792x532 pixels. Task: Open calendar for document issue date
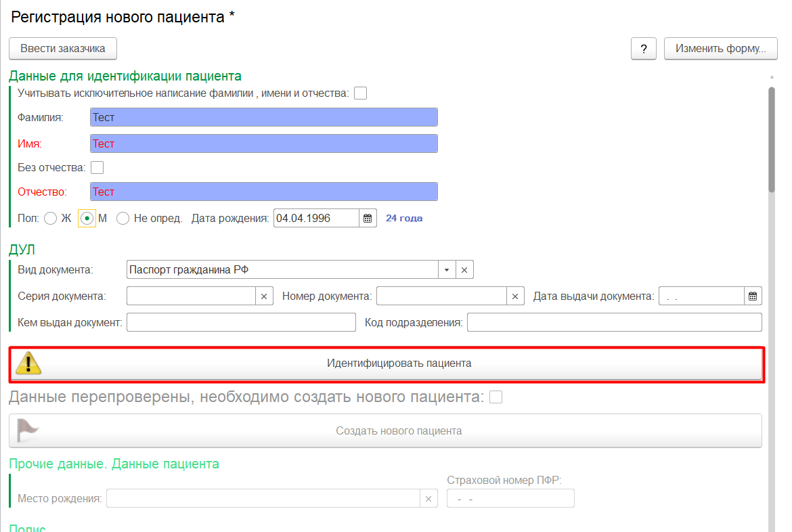pyautogui.click(x=753, y=296)
